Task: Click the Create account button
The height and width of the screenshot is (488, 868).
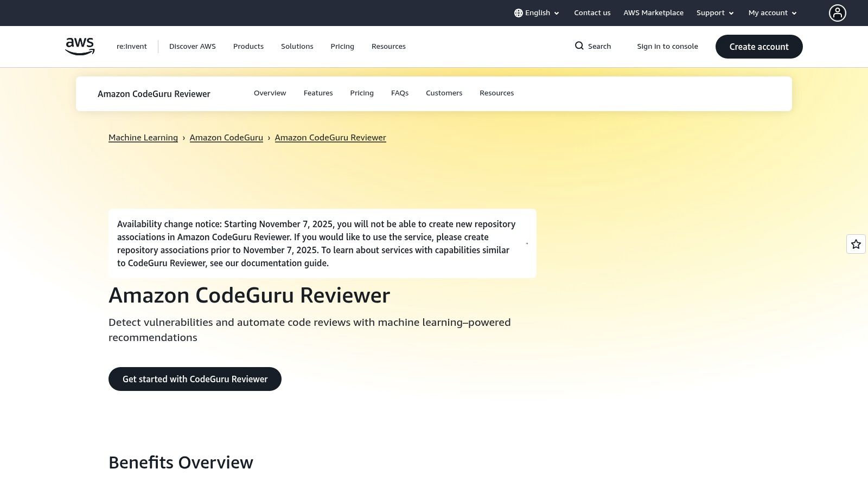Action: tap(759, 47)
